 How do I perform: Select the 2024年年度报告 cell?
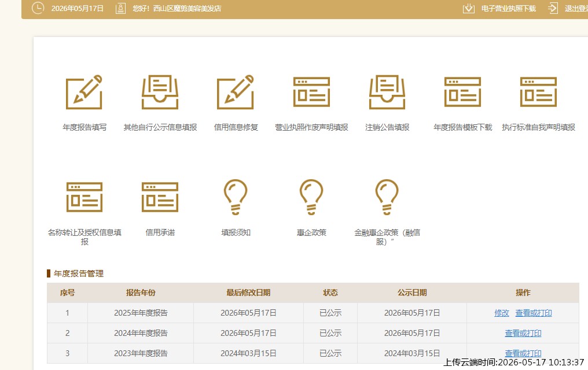(141, 334)
